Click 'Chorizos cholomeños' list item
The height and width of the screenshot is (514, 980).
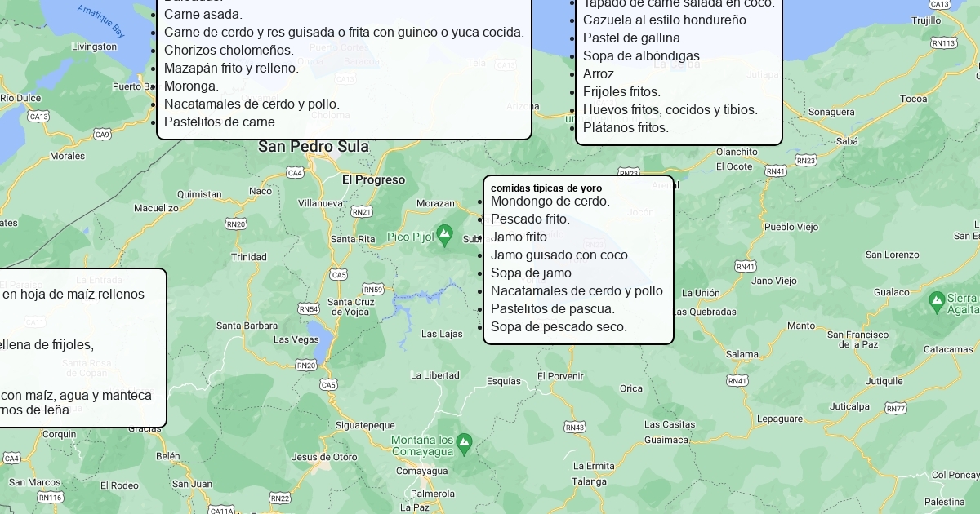[x=229, y=51]
